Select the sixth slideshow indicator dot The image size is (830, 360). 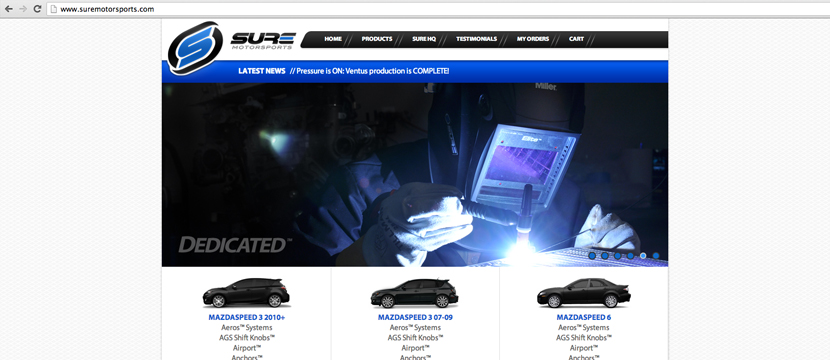656,256
